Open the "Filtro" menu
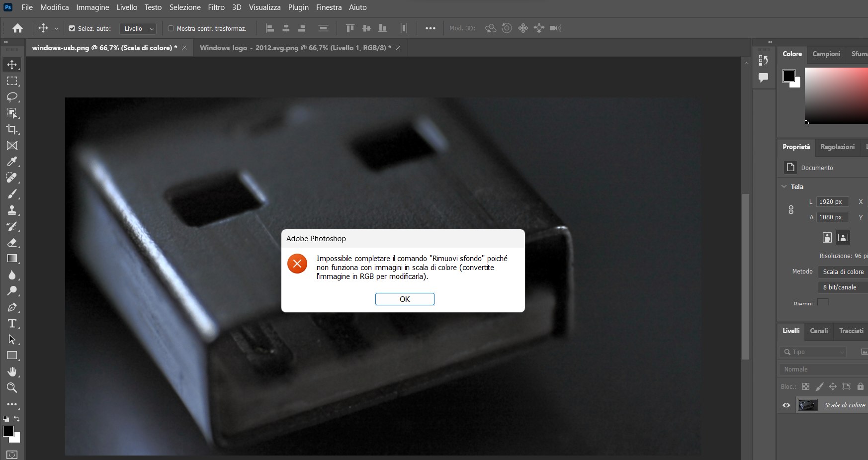The height and width of the screenshot is (460, 868). [216, 7]
